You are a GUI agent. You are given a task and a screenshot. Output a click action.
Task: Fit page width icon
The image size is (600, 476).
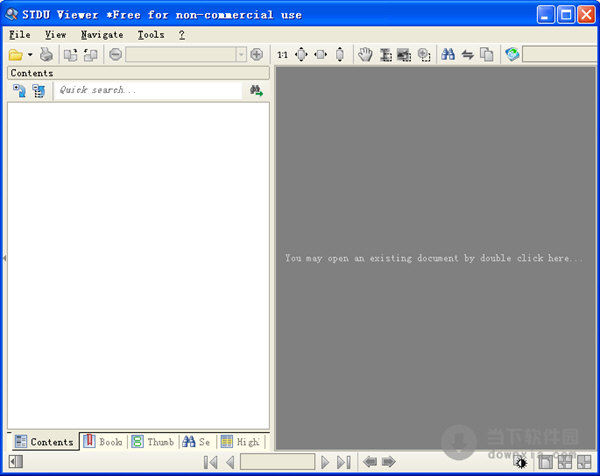321,55
